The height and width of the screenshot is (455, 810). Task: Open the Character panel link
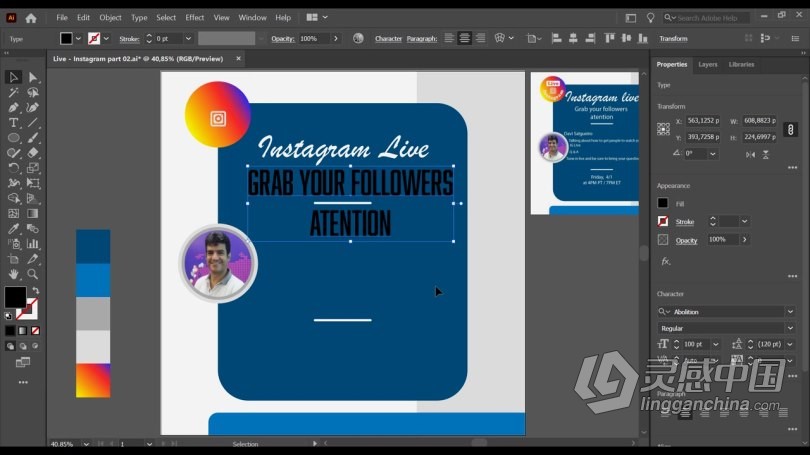coord(388,39)
